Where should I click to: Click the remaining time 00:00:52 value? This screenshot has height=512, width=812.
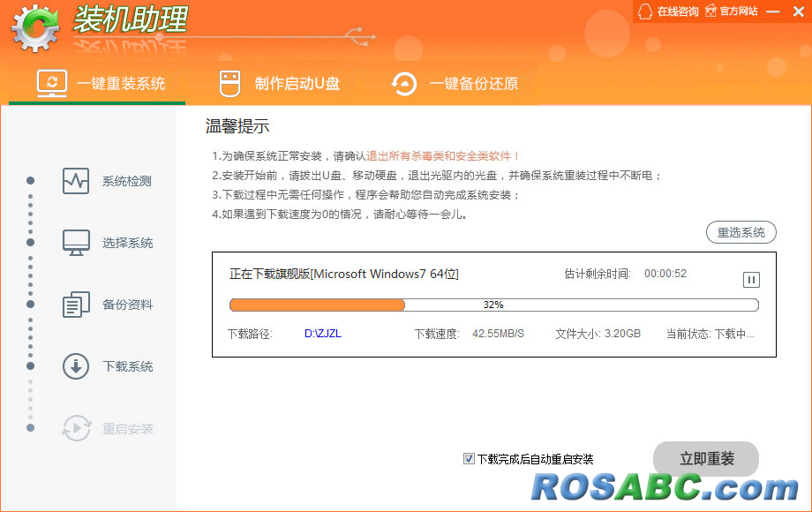665,274
